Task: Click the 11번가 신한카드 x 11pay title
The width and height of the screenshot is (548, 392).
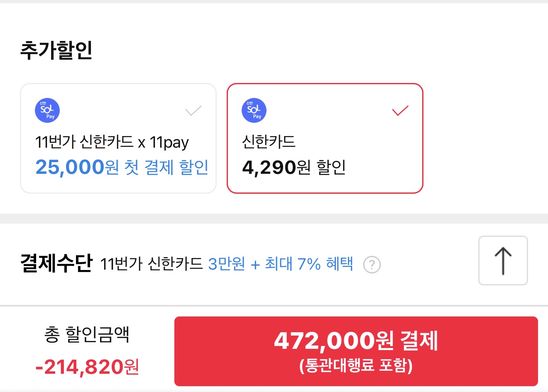Action: (x=112, y=142)
